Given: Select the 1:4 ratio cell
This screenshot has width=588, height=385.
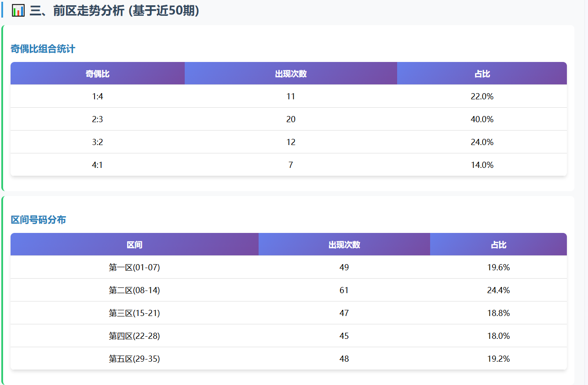Looking at the screenshot, I should click(x=98, y=97).
